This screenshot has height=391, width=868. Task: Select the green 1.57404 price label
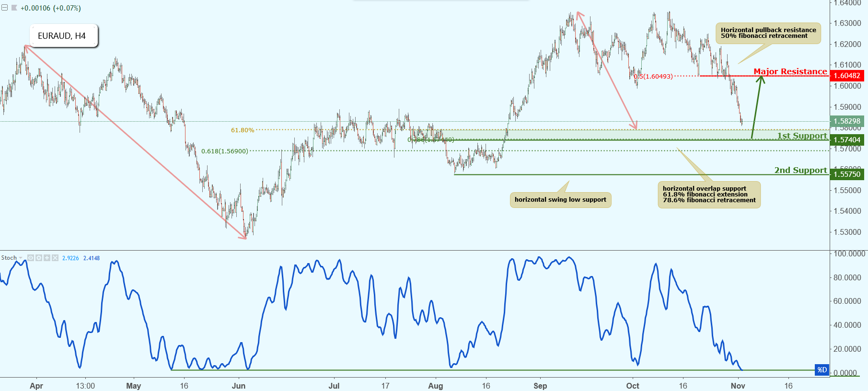[847, 140]
